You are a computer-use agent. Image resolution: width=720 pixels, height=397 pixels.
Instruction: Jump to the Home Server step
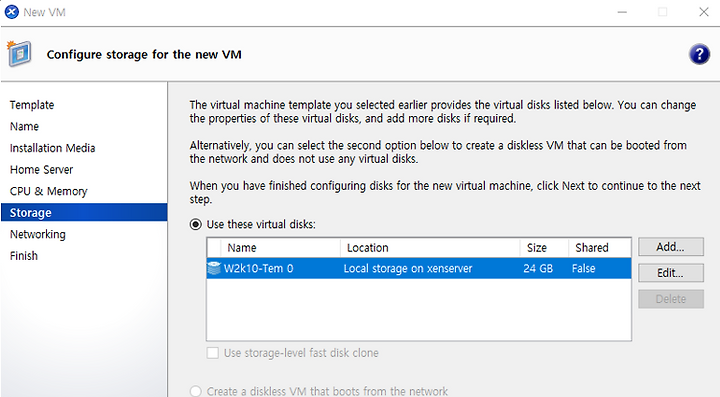tap(41, 169)
